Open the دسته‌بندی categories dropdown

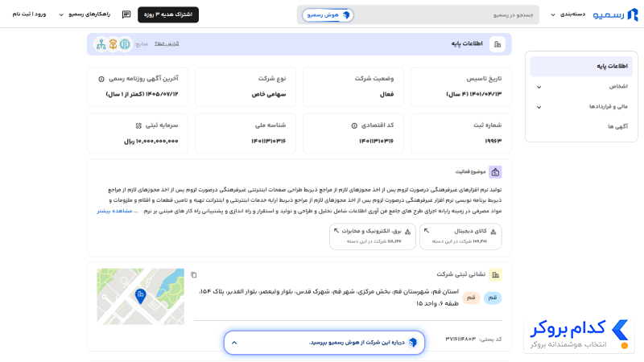click(x=568, y=14)
